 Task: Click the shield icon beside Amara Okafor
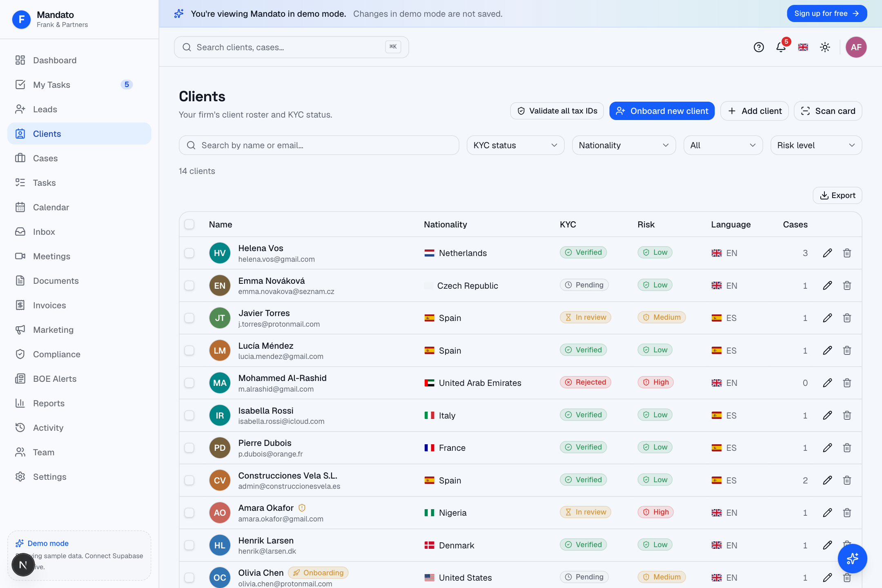302,508
